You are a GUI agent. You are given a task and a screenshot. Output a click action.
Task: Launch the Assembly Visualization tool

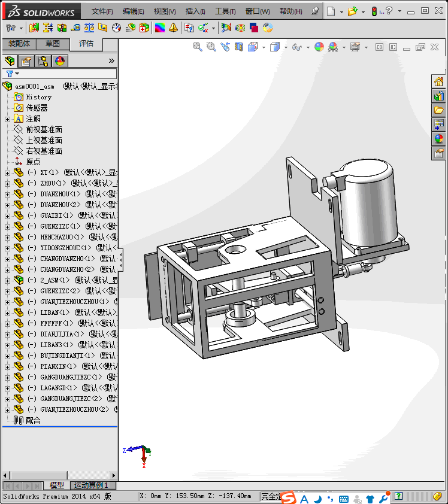[130, 28]
